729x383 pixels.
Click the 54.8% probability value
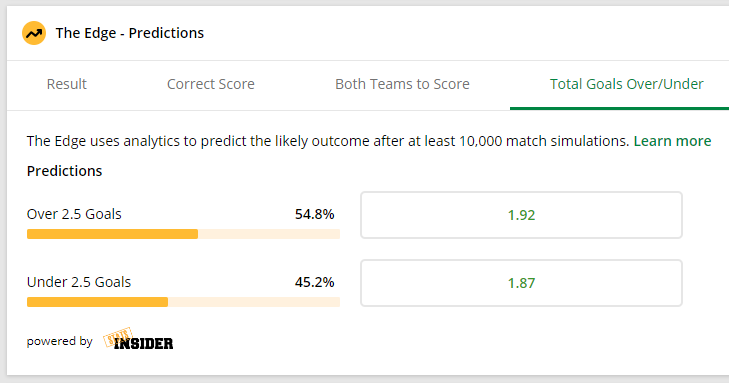(314, 214)
